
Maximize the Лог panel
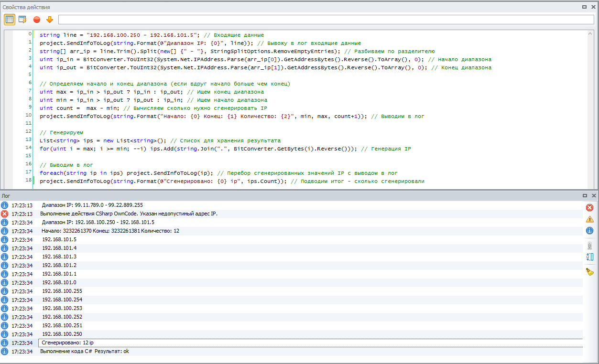(x=584, y=196)
